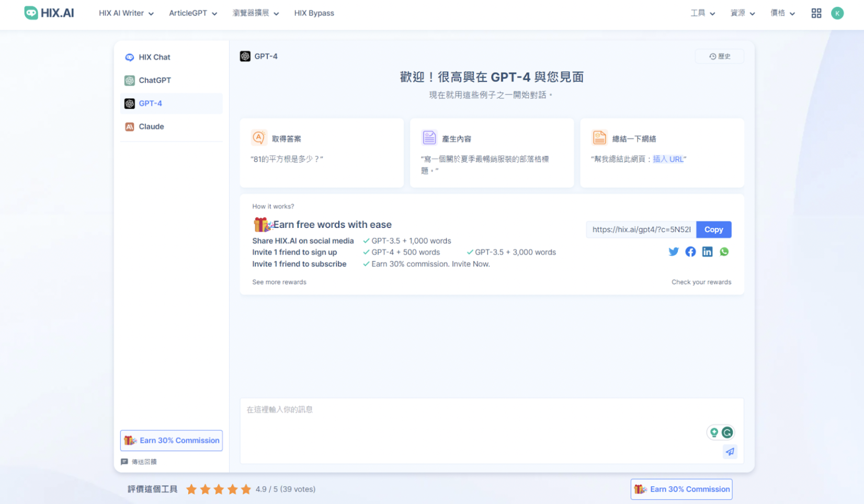Open the user avatar K menu
This screenshot has width=864, height=504.
click(x=837, y=13)
